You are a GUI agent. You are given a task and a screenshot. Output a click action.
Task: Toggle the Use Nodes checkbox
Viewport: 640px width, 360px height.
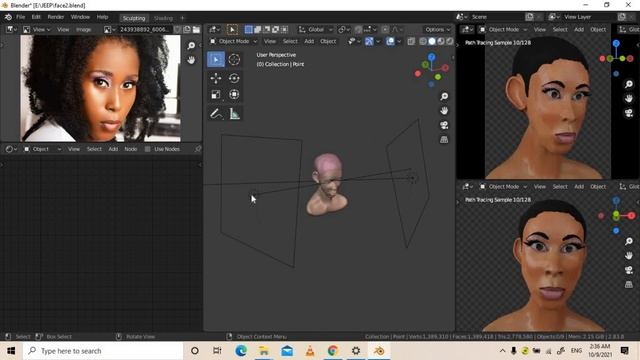pos(148,149)
